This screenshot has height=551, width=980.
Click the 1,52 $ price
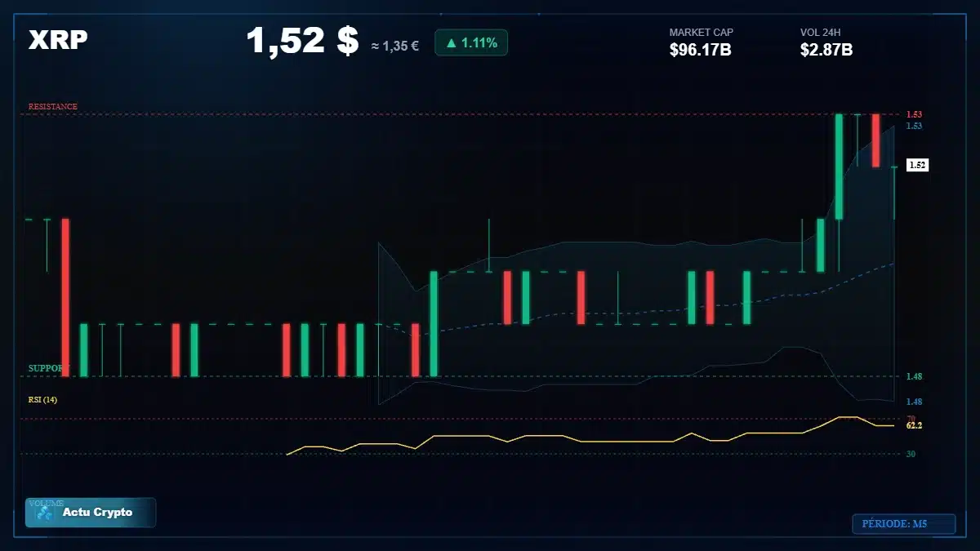[302, 41]
